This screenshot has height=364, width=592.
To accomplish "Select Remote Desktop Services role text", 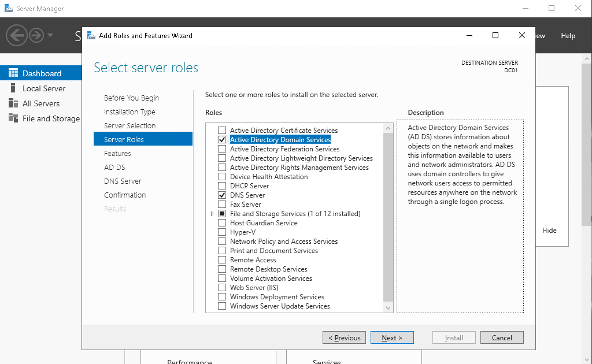I will coord(268,269).
